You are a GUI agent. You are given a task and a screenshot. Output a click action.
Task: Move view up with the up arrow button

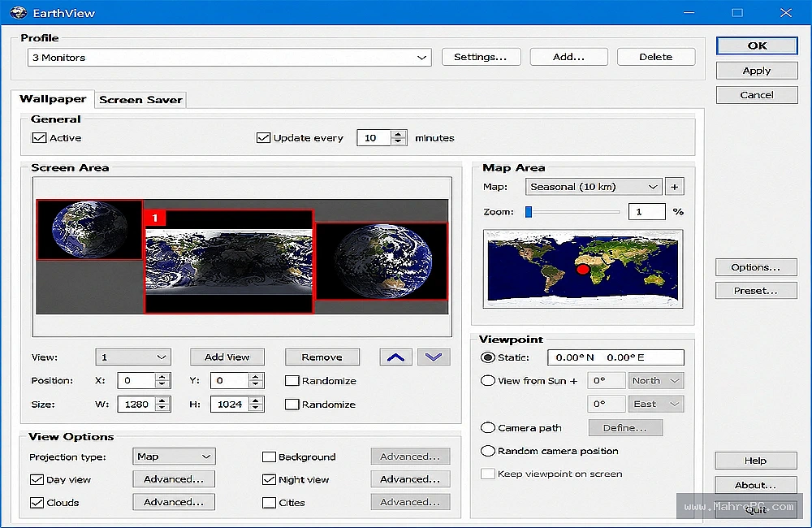(395, 357)
